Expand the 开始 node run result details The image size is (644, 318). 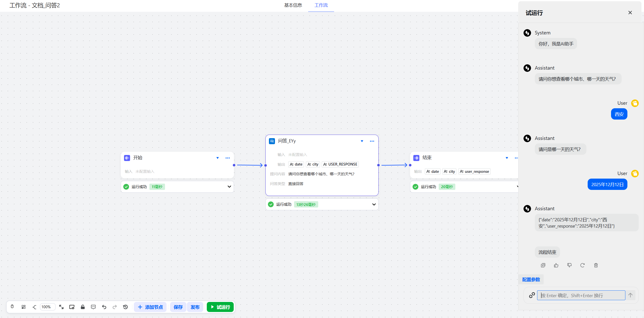(x=229, y=187)
